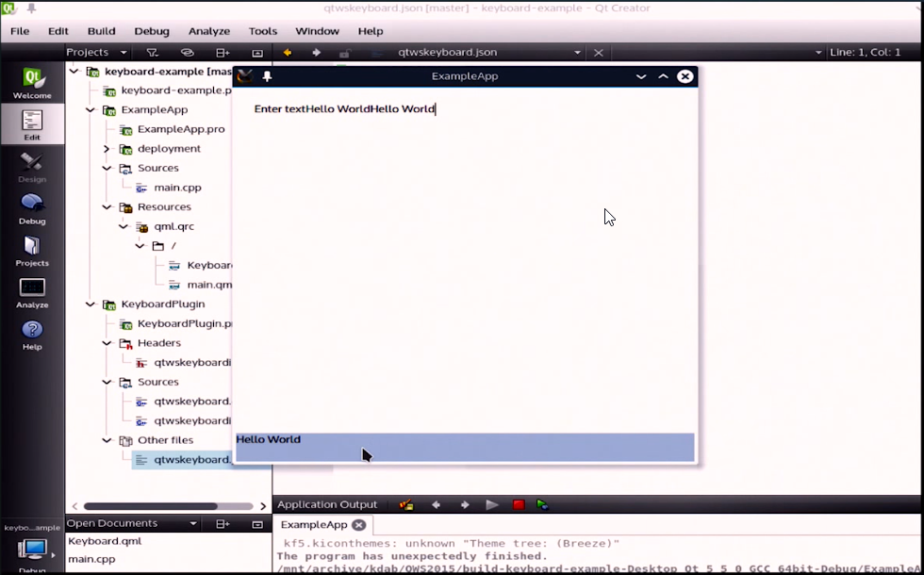Image resolution: width=924 pixels, height=575 pixels.
Task: Open Design mode in the sidebar
Action: tap(32, 168)
